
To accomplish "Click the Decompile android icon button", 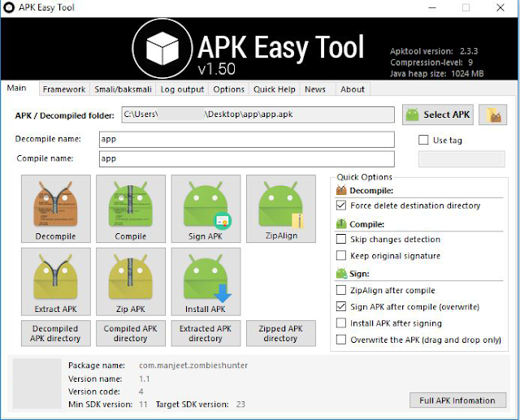I will pos(56,209).
